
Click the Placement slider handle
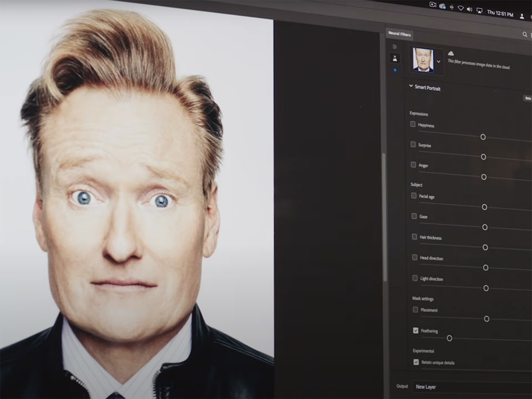(486, 319)
